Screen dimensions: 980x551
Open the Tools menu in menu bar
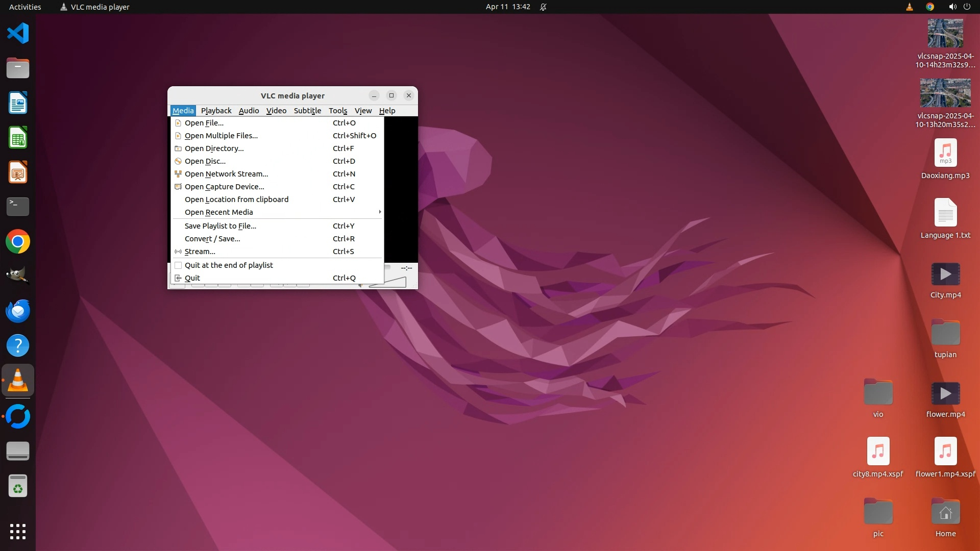click(x=337, y=111)
